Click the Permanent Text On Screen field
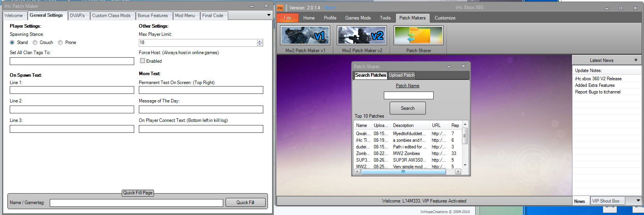The height and width of the screenshot is (215, 644). pos(201,90)
